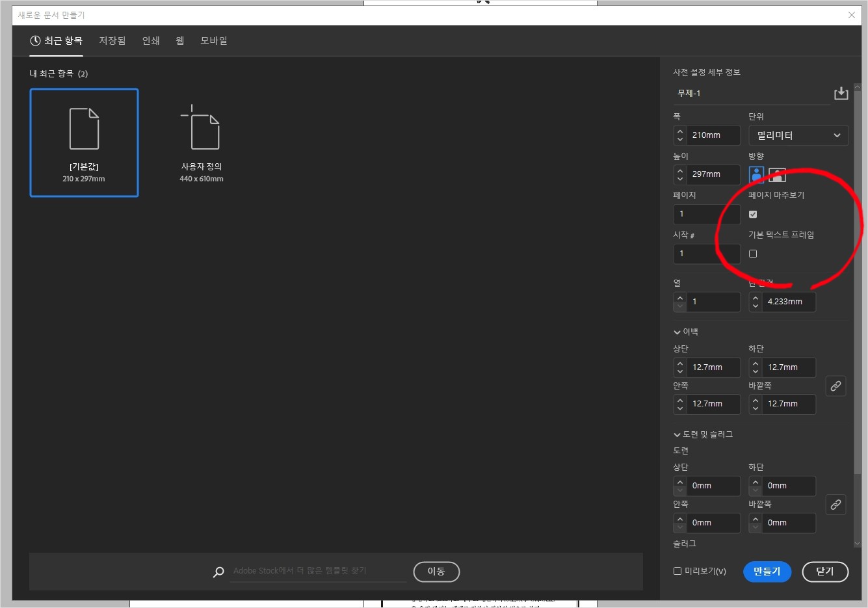Increase the 폭 value with stepper arrow

(680, 131)
